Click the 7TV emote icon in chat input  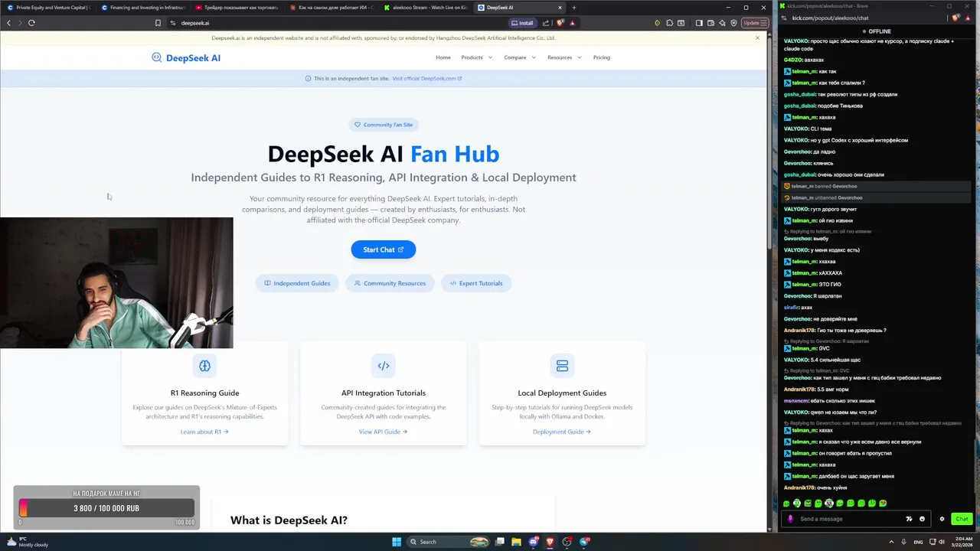coord(910,519)
